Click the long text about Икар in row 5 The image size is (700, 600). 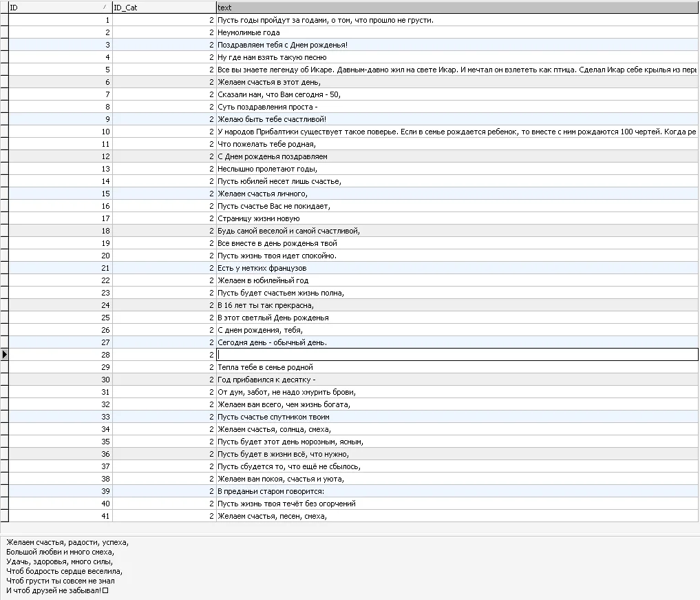click(x=458, y=70)
